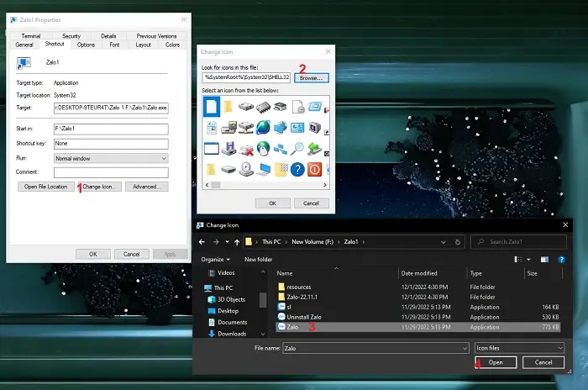This screenshot has height=390, width=588.
Task: Select Zalo application file in list
Action: pos(292,326)
